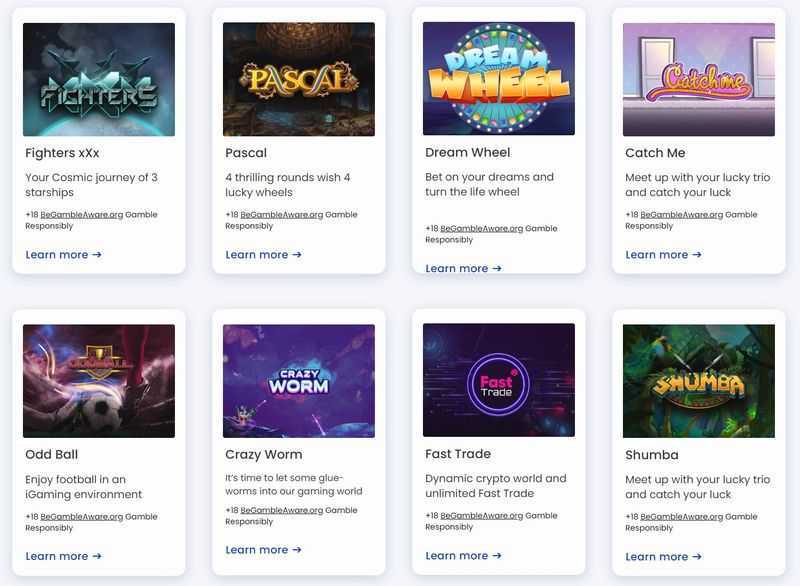800x586 pixels.
Task: Open the Pascal game thumbnail
Action: 299,80
